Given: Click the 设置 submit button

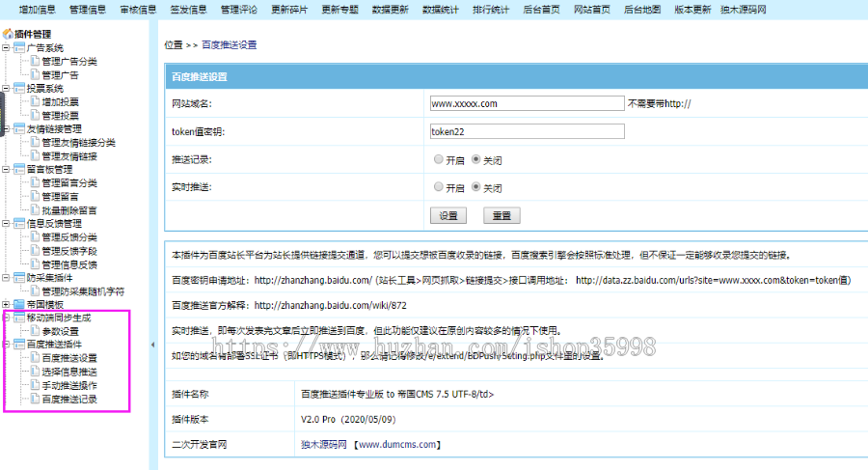Looking at the screenshot, I should 448,215.
